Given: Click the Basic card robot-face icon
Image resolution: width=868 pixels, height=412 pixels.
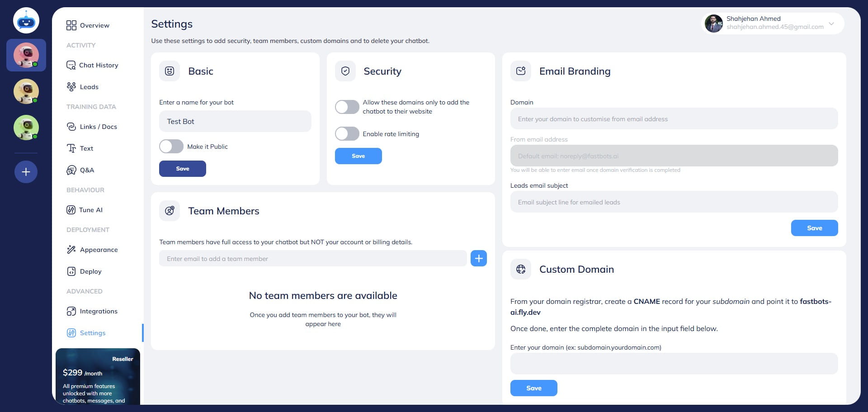Looking at the screenshot, I should pos(170,71).
